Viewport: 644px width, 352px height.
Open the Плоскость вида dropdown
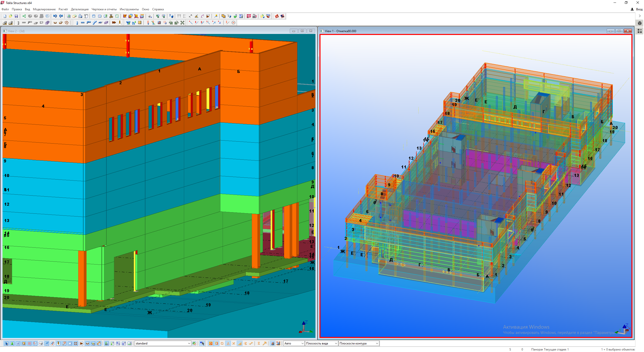(x=336, y=343)
